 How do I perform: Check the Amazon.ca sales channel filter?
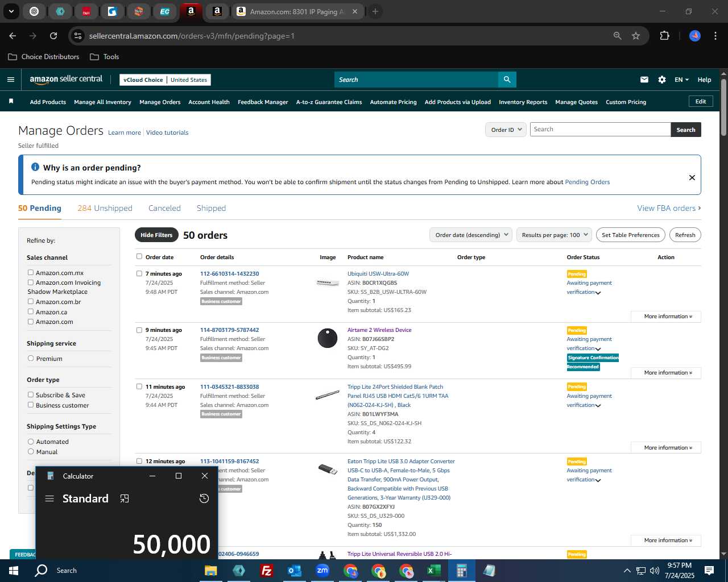click(x=31, y=312)
